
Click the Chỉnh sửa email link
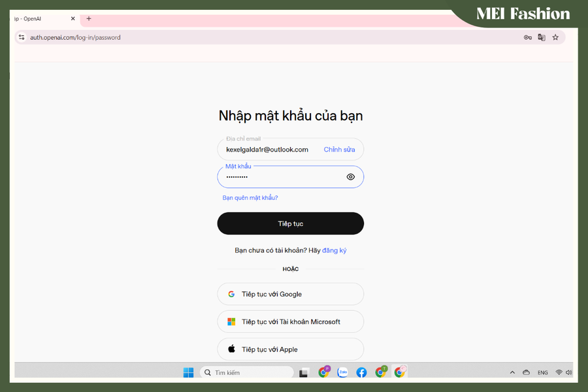pos(339,150)
